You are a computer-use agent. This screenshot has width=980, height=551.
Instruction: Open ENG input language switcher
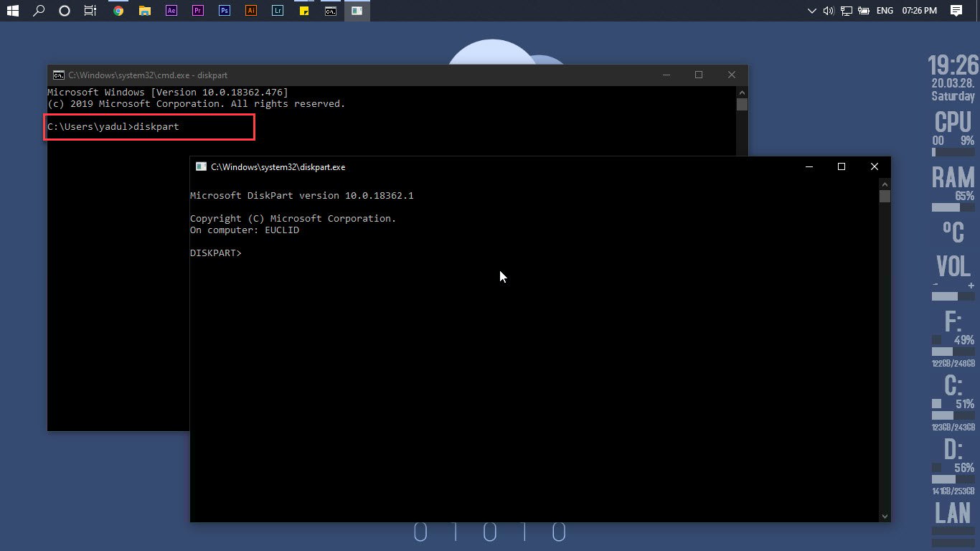coord(885,11)
